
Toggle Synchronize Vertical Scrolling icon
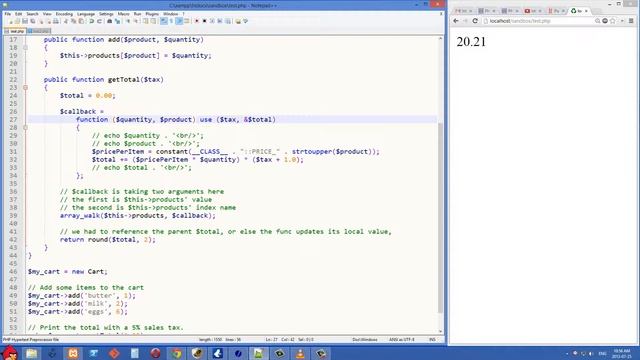coord(146,21)
